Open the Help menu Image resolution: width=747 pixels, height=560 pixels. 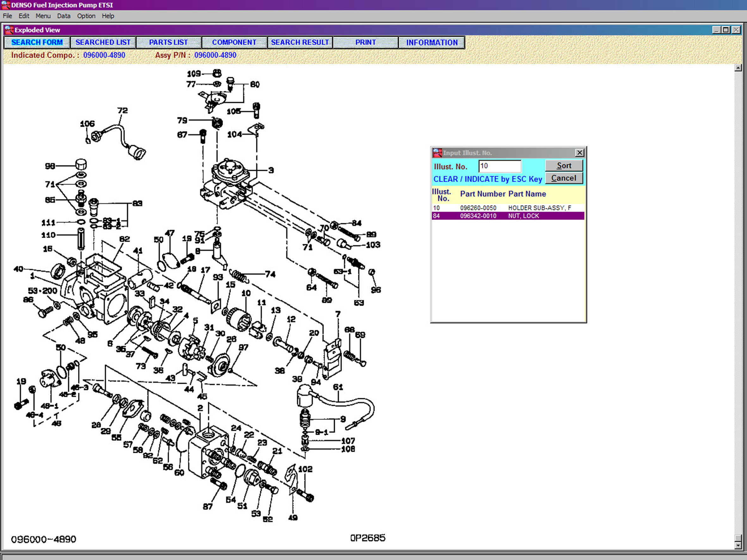coord(108,16)
